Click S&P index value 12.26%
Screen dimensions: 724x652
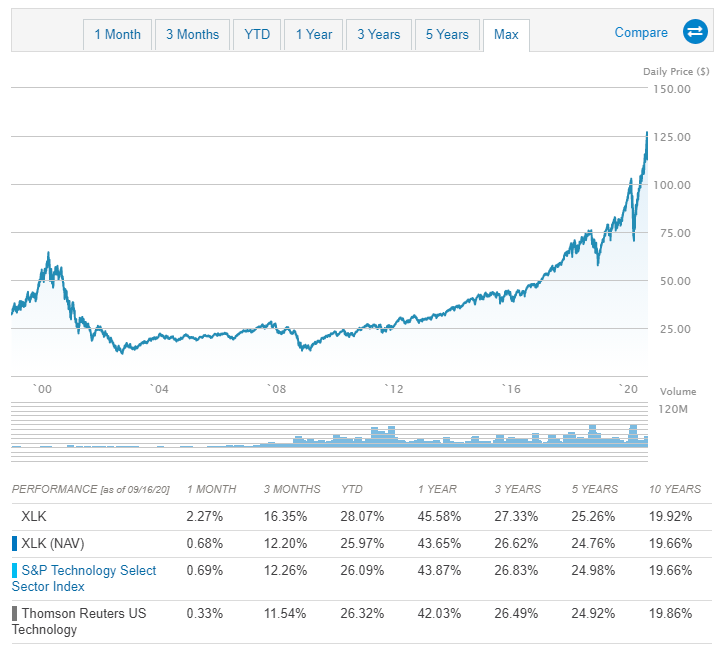(x=285, y=571)
